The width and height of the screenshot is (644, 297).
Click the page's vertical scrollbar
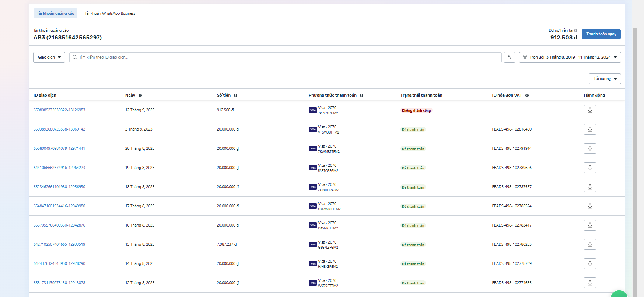(635, 148)
